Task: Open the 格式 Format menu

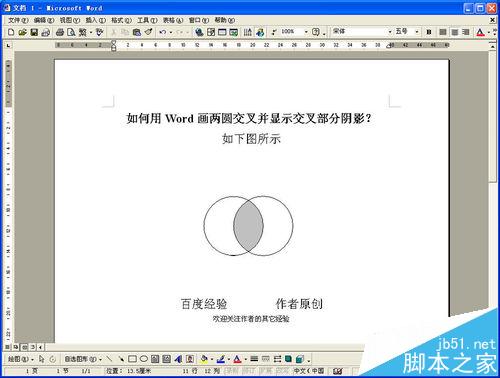Action: [x=121, y=20]
